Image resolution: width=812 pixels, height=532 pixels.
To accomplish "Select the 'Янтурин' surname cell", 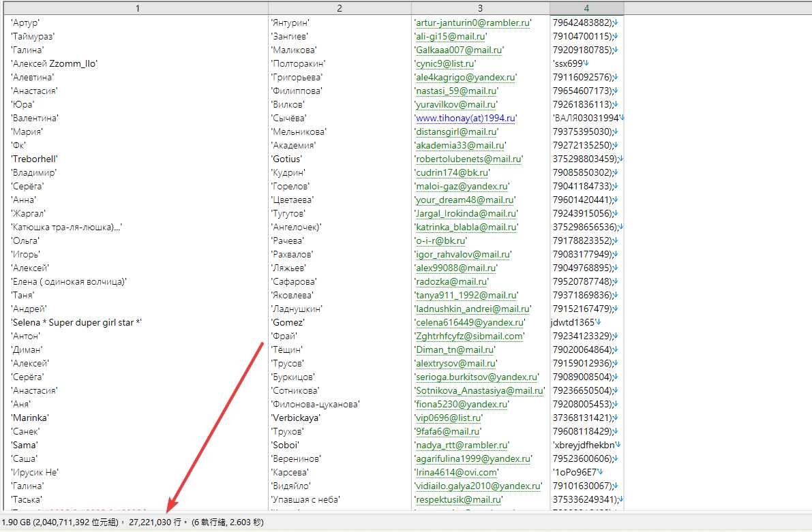I will click(290, 22).
